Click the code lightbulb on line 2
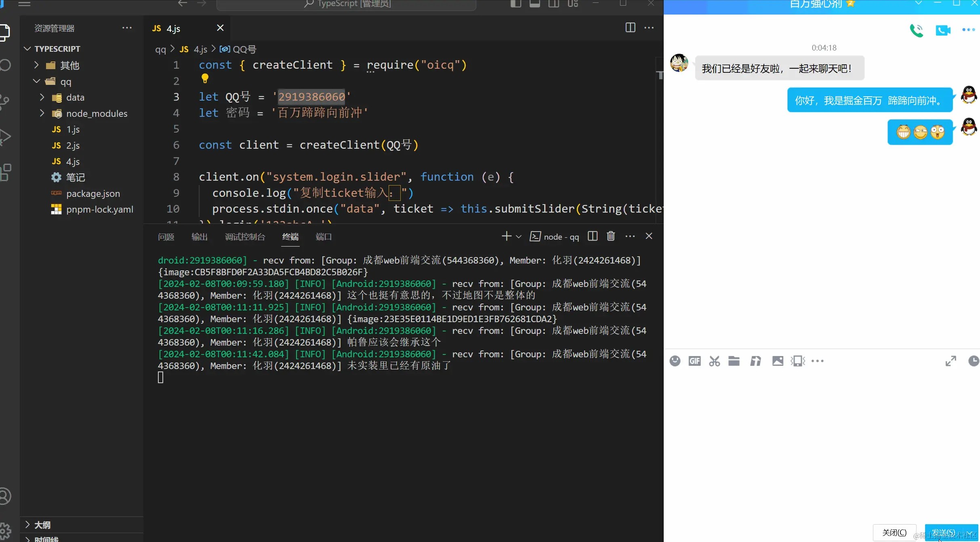The width and height of the screenshot is (980, 542). (205, 78)
